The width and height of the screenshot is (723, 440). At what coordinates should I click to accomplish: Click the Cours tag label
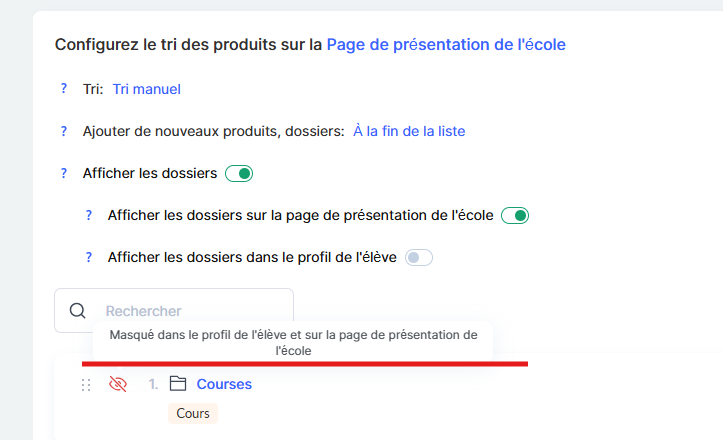pyautogui.click(x=192, y=413)
